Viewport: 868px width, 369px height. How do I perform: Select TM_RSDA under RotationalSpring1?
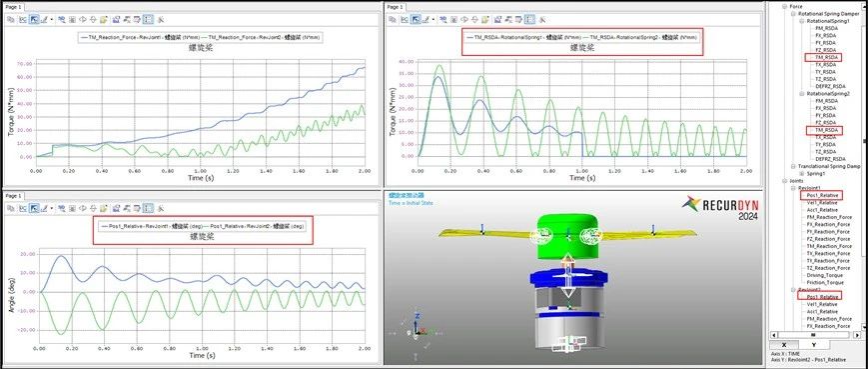coord(827,57)
